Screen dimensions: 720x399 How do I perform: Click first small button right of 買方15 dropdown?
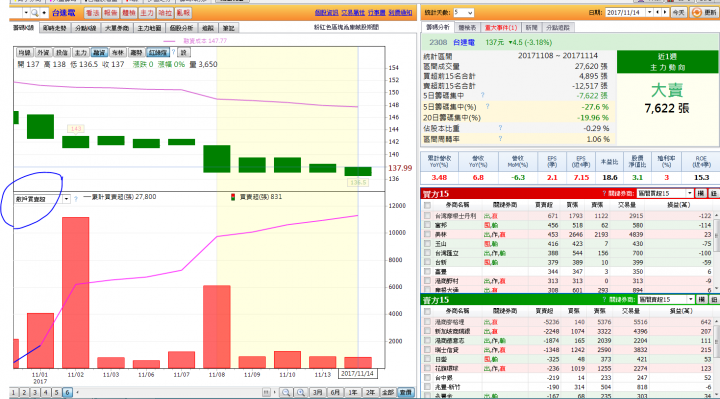pyautogui.click(x=701, y=193)
